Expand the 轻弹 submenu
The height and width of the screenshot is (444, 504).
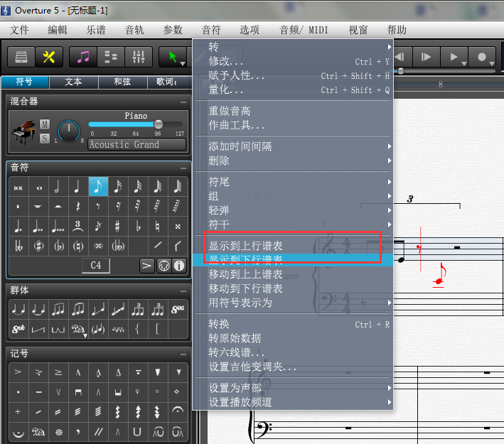(x=293, y=210)
